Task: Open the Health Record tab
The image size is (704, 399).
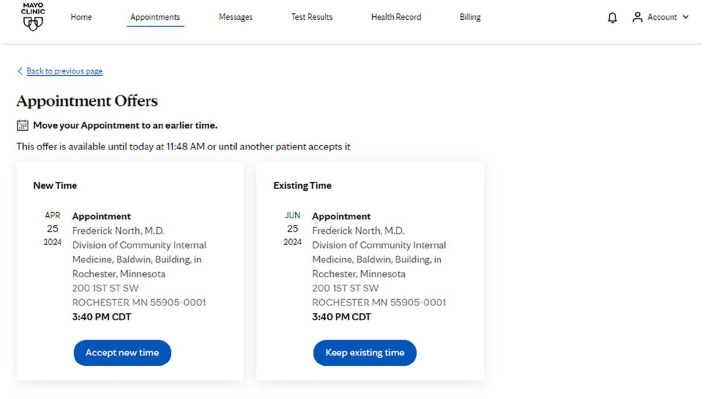Action: (396, 17)
